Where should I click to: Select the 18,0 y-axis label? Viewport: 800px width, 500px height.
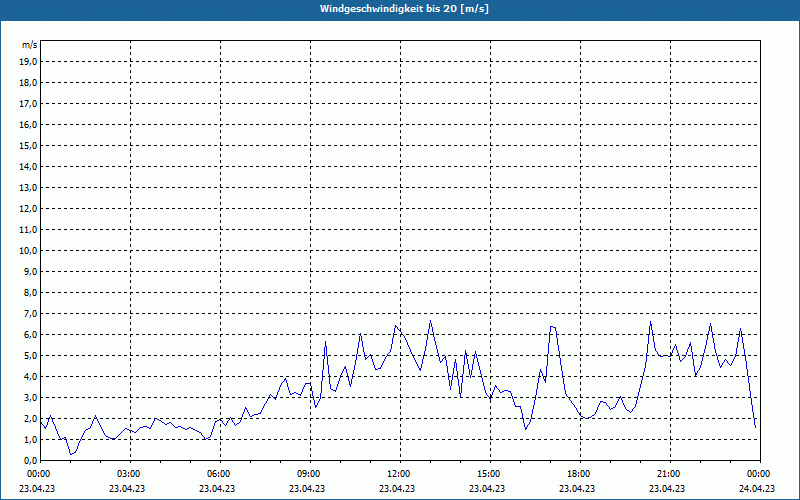[x=28, y=83]
